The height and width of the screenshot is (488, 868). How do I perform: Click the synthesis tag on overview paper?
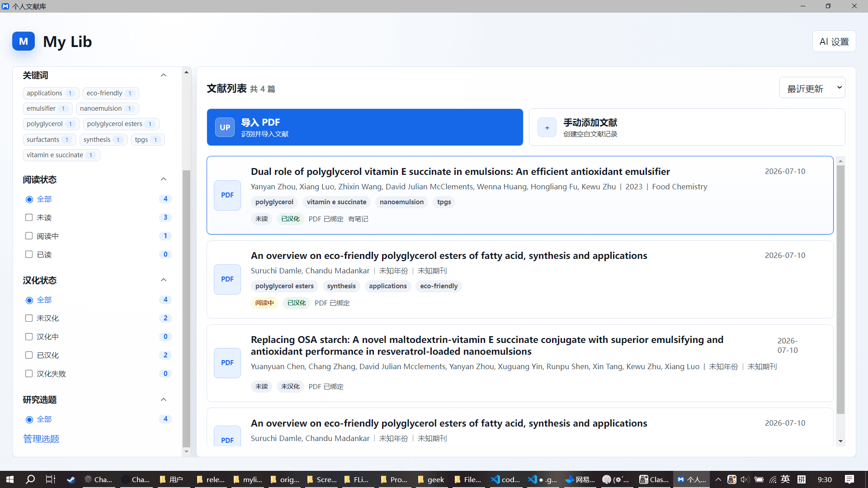[x=341, y=286]
